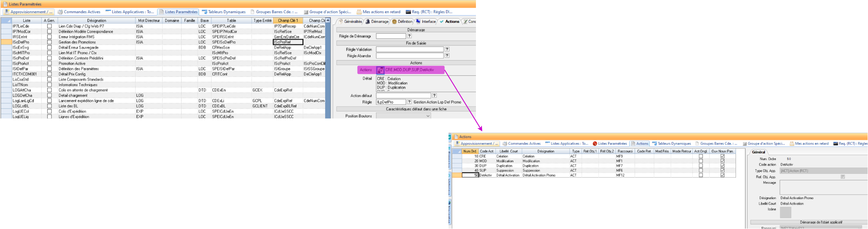868x229 pixels.
Task: Click the help icon next to Règle de Démarrage
Action: (409, 36)
